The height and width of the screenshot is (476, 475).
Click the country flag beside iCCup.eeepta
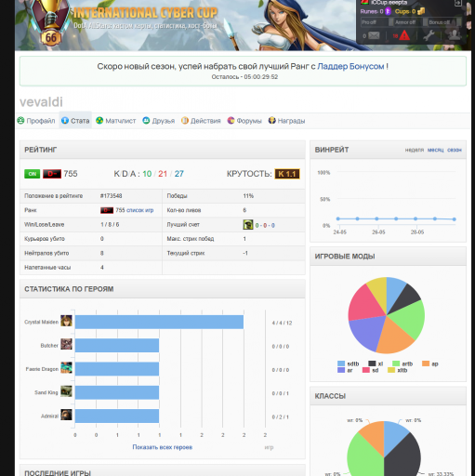coord(364,2)
